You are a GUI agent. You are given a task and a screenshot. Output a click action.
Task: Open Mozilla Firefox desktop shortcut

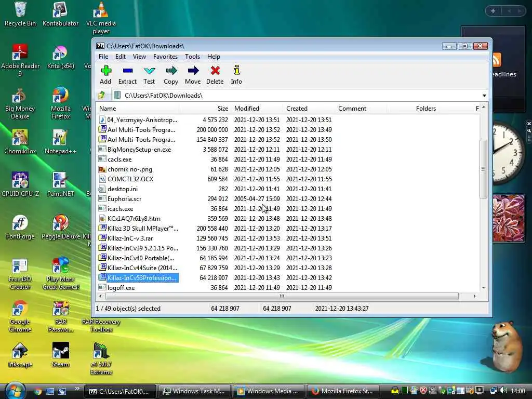[60, 103]
